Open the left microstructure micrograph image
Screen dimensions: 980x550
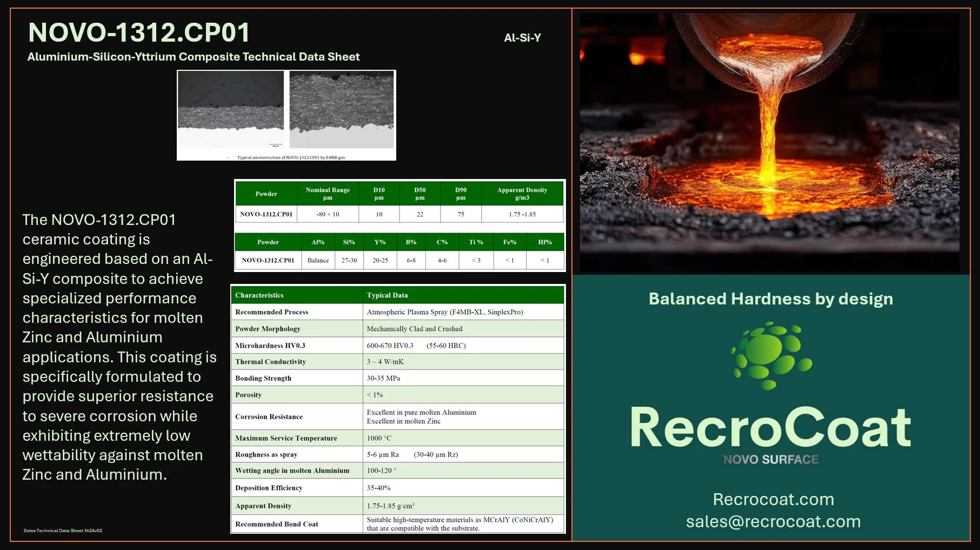[231, 109]
